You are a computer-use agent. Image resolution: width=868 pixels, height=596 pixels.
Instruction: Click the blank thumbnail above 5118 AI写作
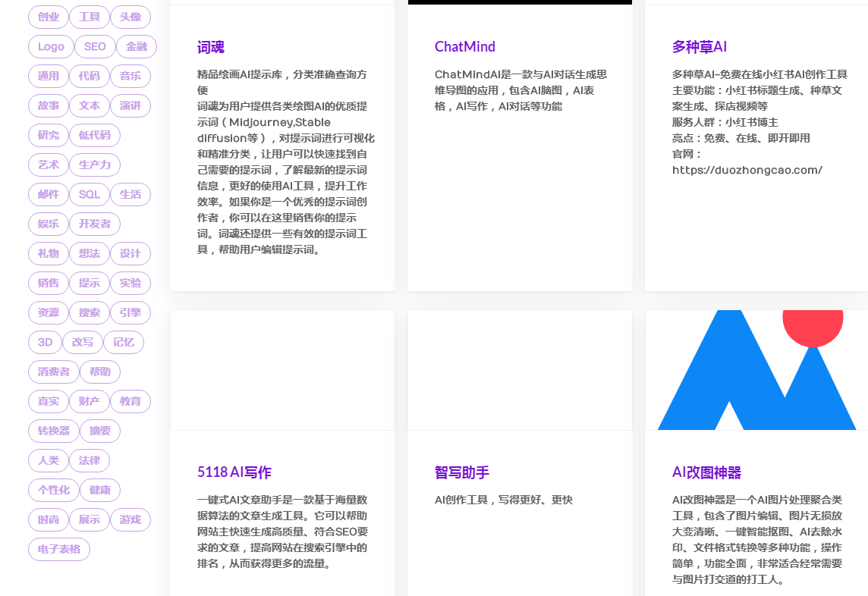tap(282, 370)
